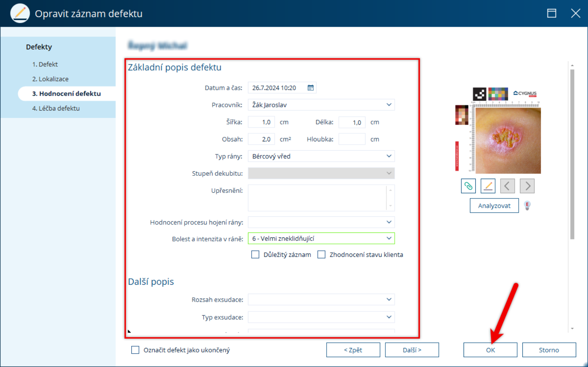Expand the Rozsah exsudace dropdown

pyautogui.click(x=321, y=300)
